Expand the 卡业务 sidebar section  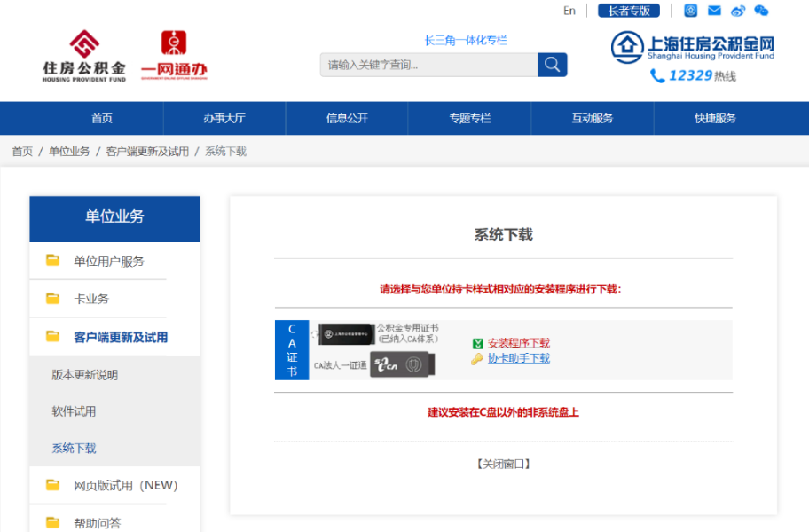(x=90, y=299)
